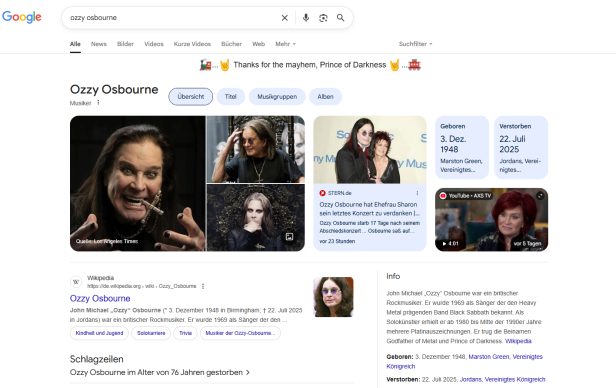Click the Wikipedia URL breadcrumb de.wikipedia.org
The height and width of the screenshot is (388, 616).
coord(141,286)
